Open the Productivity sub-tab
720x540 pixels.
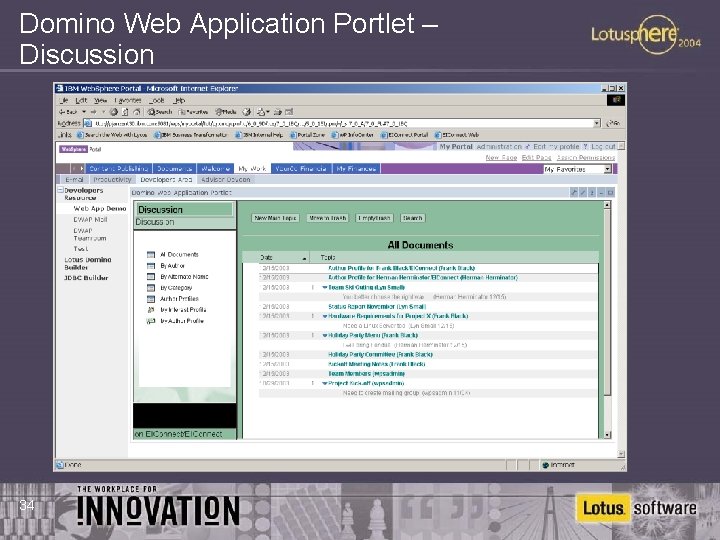click(112, 180)
